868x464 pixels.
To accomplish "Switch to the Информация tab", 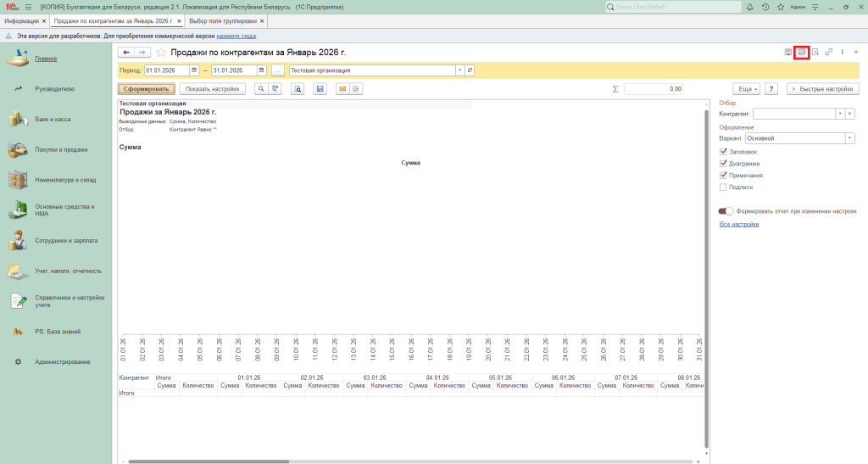I will (22, 20).
